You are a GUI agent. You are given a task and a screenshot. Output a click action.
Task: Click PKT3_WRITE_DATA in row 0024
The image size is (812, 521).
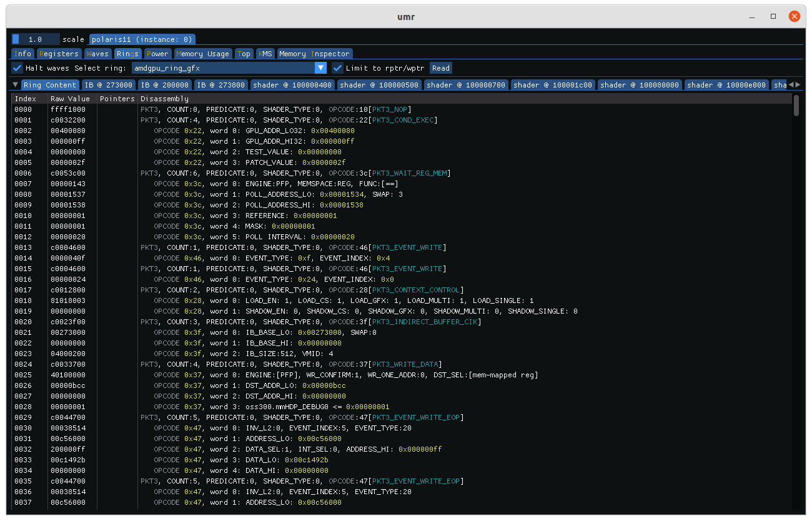click(405, 364)
